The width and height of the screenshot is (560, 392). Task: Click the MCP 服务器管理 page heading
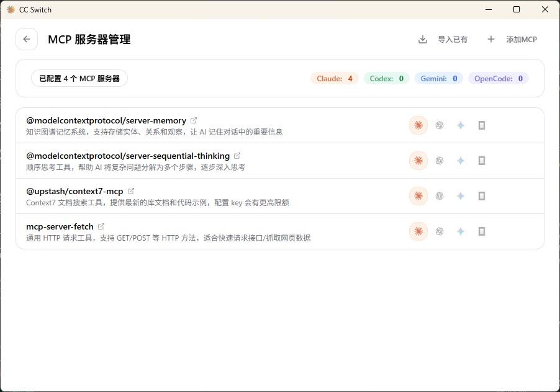click(x=89, y=39)
